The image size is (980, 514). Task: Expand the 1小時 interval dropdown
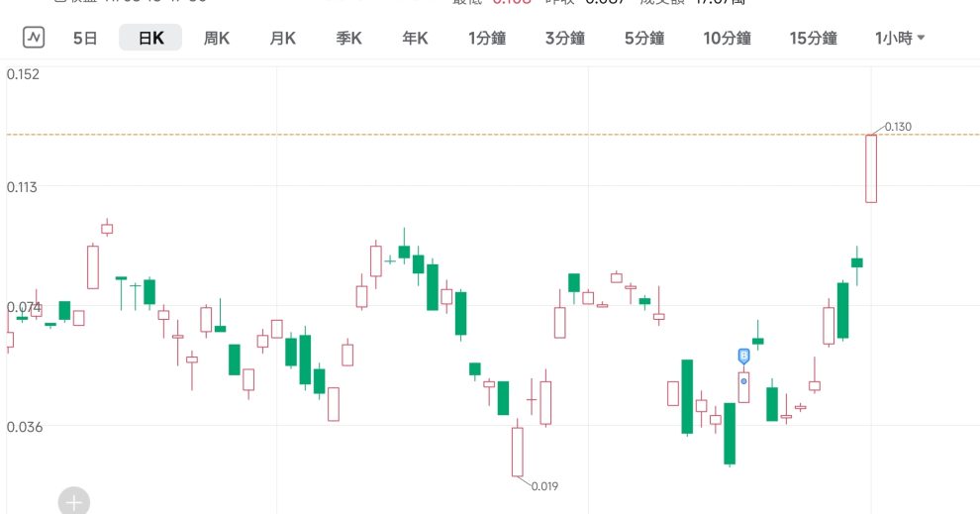coord(900,39)
